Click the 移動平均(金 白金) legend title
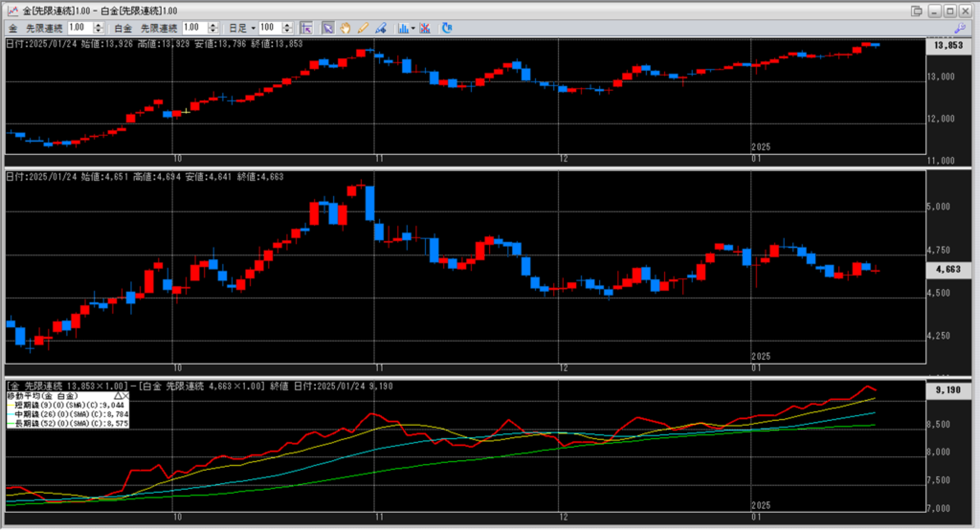 coord(42,396)
